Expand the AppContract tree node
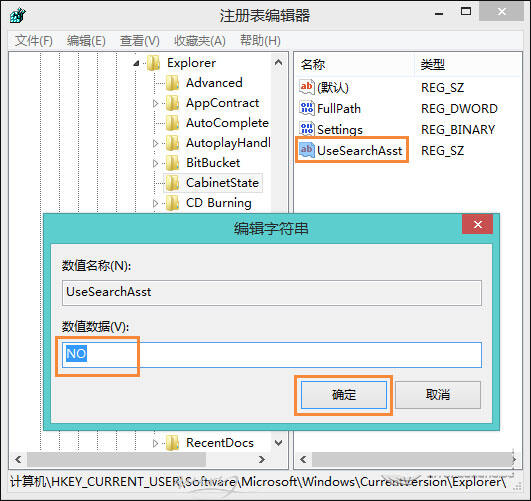Screen dimensions: 531x501 coord(155,103)
